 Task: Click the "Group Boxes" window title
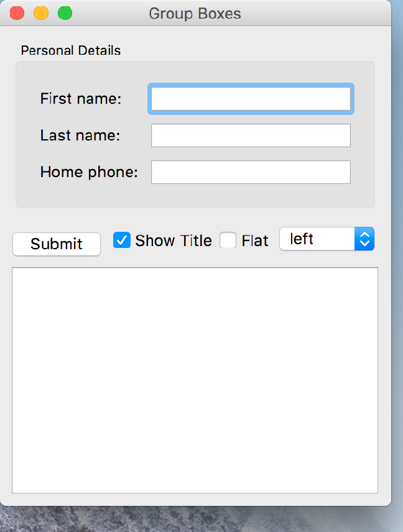coord(195,13)
